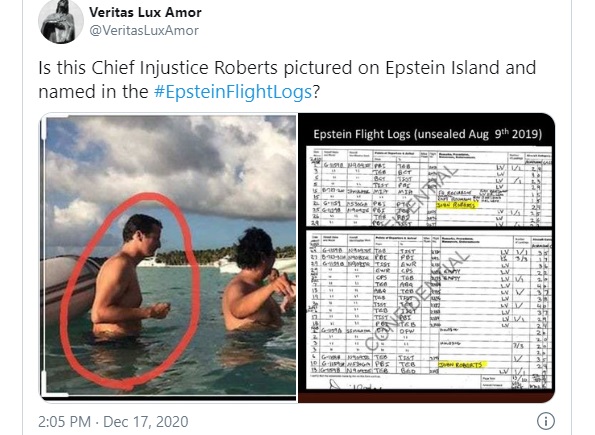
Task: Click the display name Veritas Lux Amor
Action: [x=145, y=12]
